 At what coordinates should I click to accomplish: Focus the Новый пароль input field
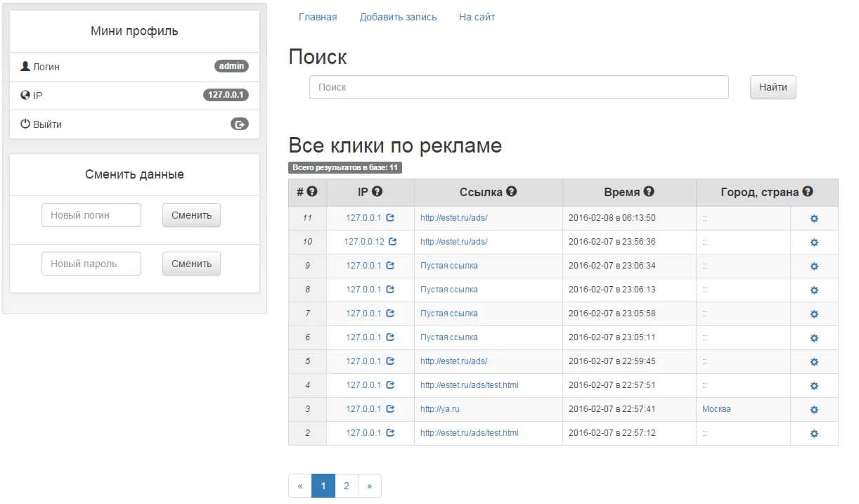(91, 264)
